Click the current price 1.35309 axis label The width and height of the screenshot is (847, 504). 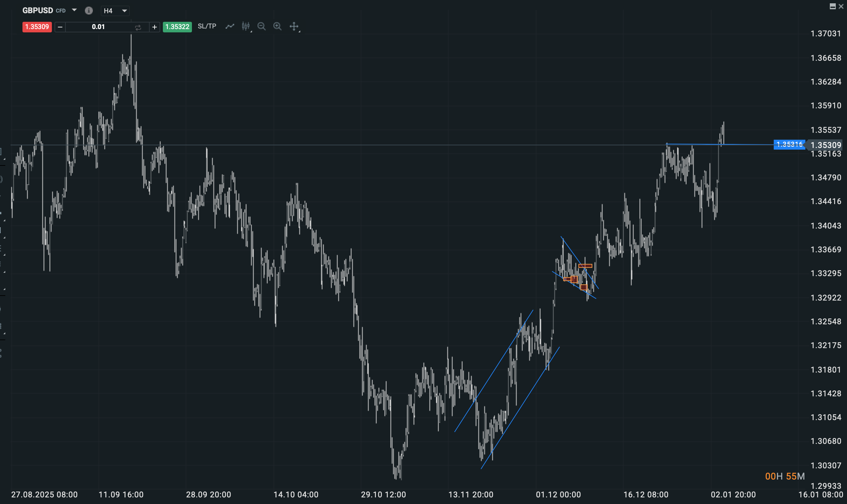[x=826, y=145]
